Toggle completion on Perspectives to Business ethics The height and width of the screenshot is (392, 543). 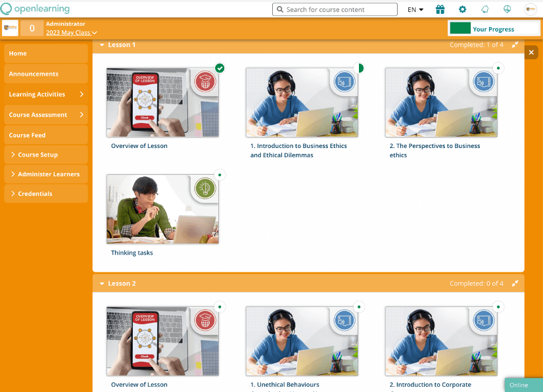pos(498,68)
